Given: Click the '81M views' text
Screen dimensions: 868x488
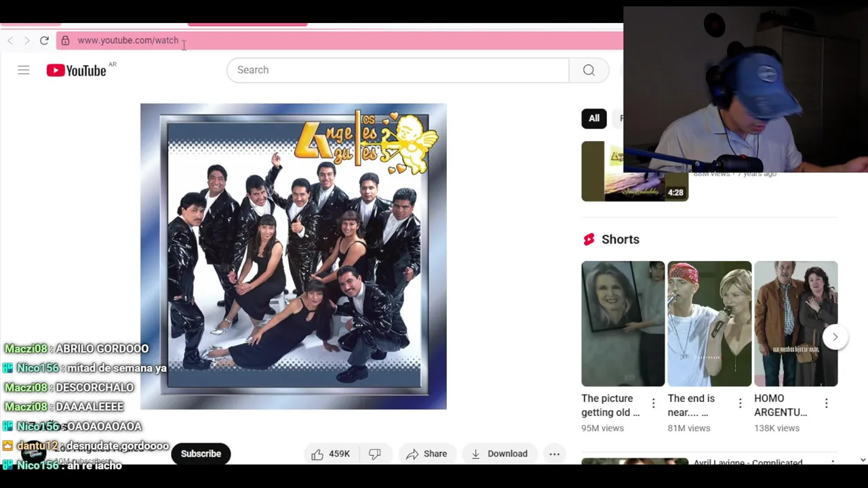Looking at the screenshot, I should pos(689,428).
